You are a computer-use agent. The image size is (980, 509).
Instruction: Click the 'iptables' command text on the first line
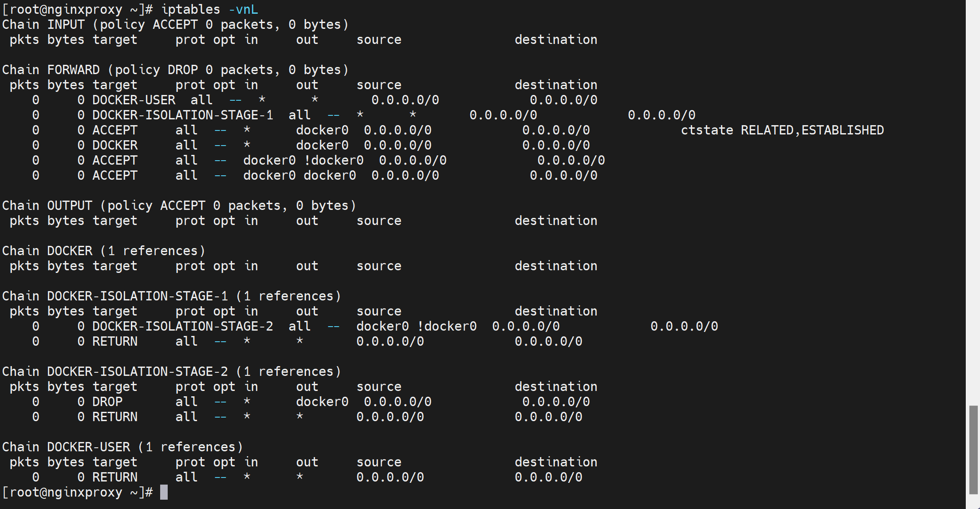click(x=191, y=9)
